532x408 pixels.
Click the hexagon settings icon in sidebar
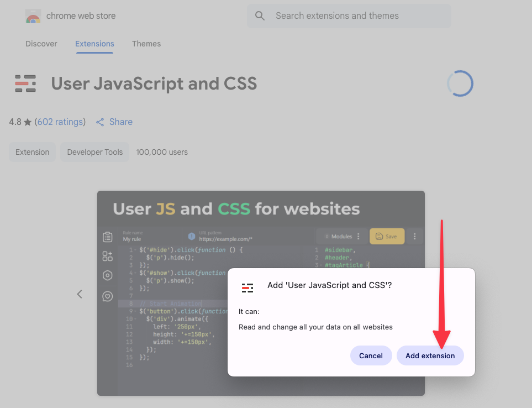(x=108, y=275)
